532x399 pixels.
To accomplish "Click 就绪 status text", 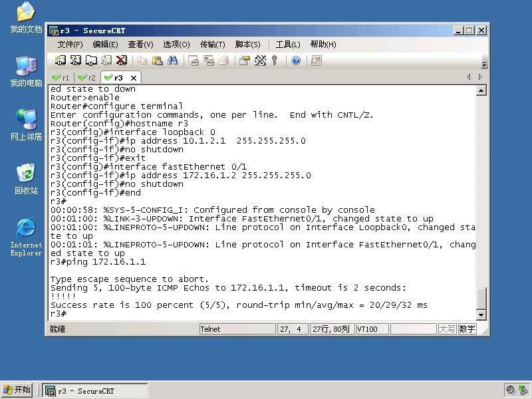I will click(57, 329).
